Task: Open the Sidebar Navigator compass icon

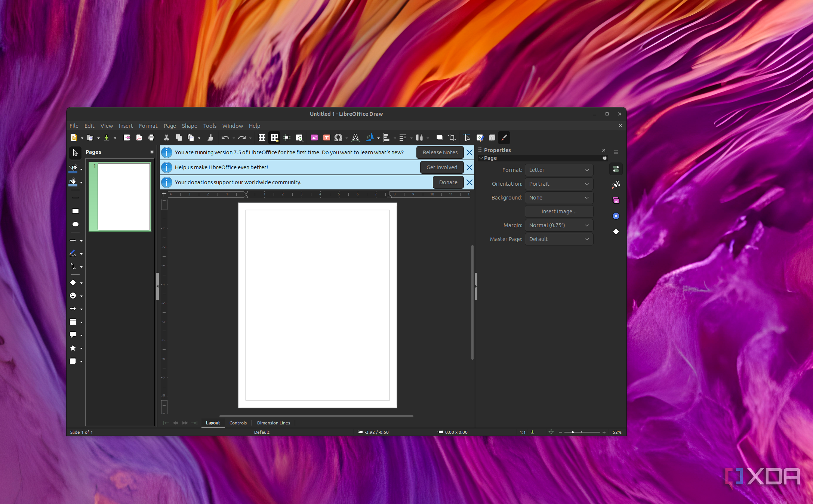Action: [x=616, y=216]
